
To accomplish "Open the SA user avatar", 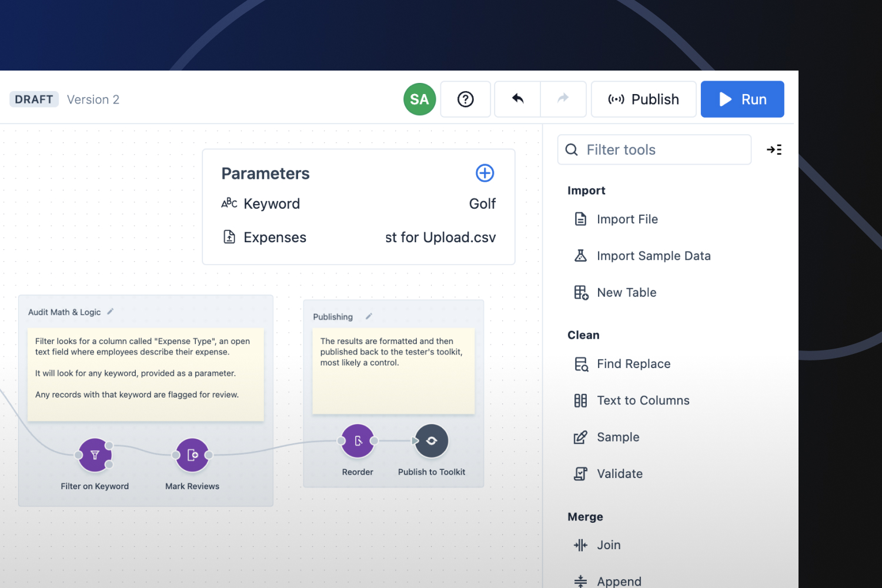I will pos(419,99).
